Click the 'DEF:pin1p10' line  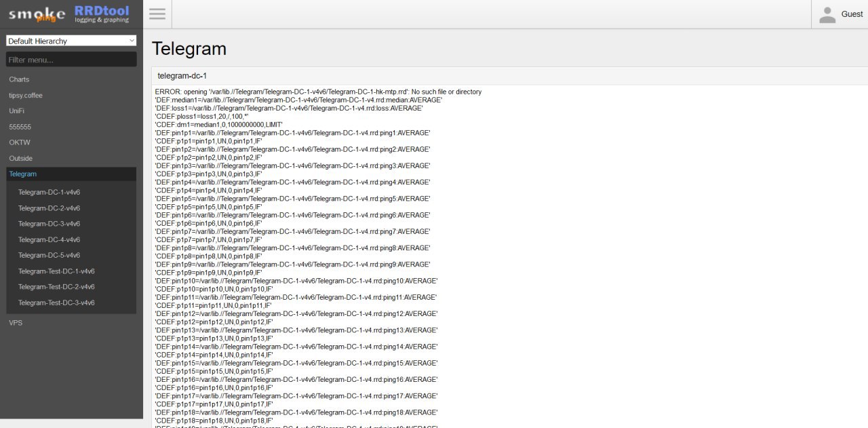pyautogui.click(x=296, y=281)
